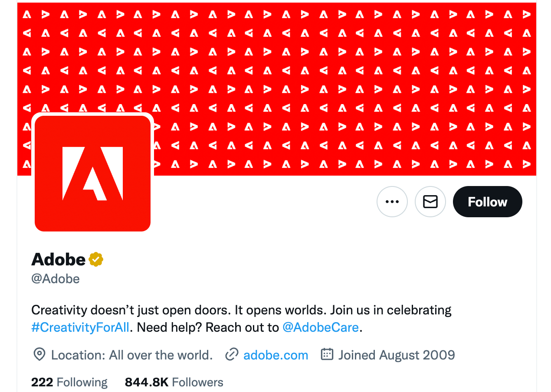Click the Location: All over the world text
Viewport: 551px width, 392px height.
click(132, 355)
